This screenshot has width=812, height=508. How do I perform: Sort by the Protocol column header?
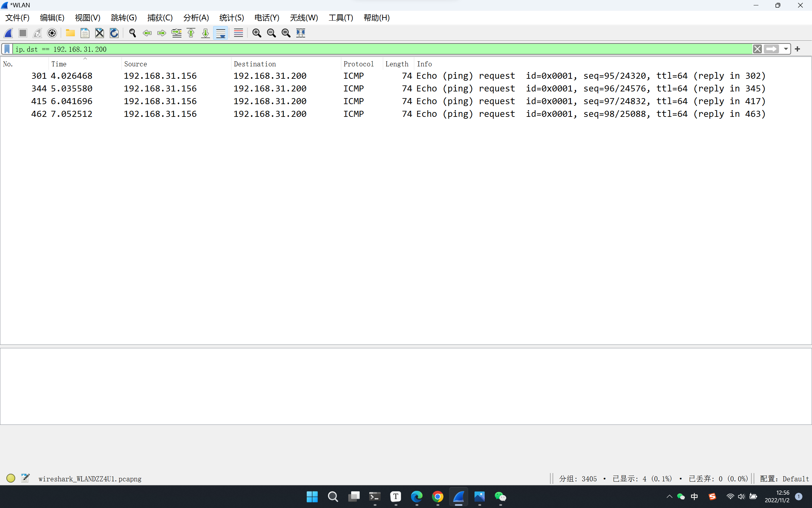point(362,64)
